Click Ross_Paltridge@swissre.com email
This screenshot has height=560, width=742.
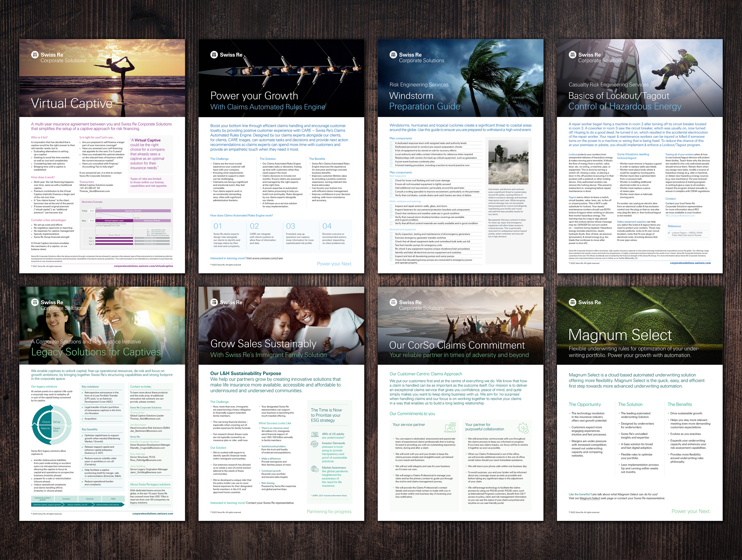(x=146, y=460)
